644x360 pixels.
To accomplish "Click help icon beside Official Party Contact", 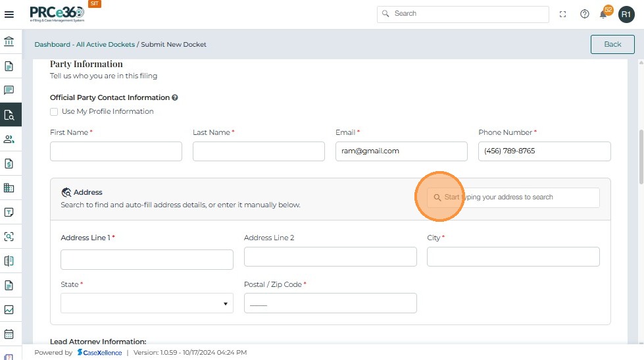I will [x=175, y=97].
